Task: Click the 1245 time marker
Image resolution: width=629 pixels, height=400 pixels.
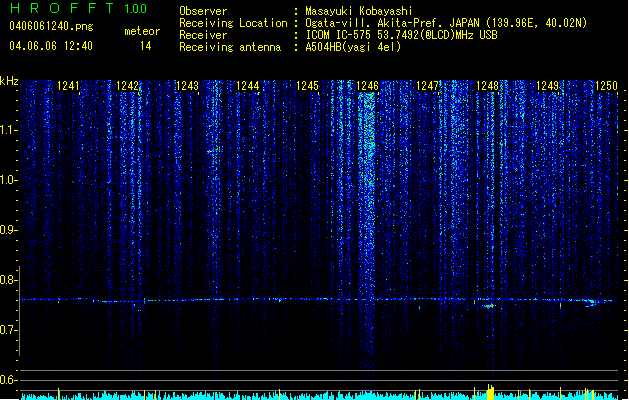Action: click(307, 86)
